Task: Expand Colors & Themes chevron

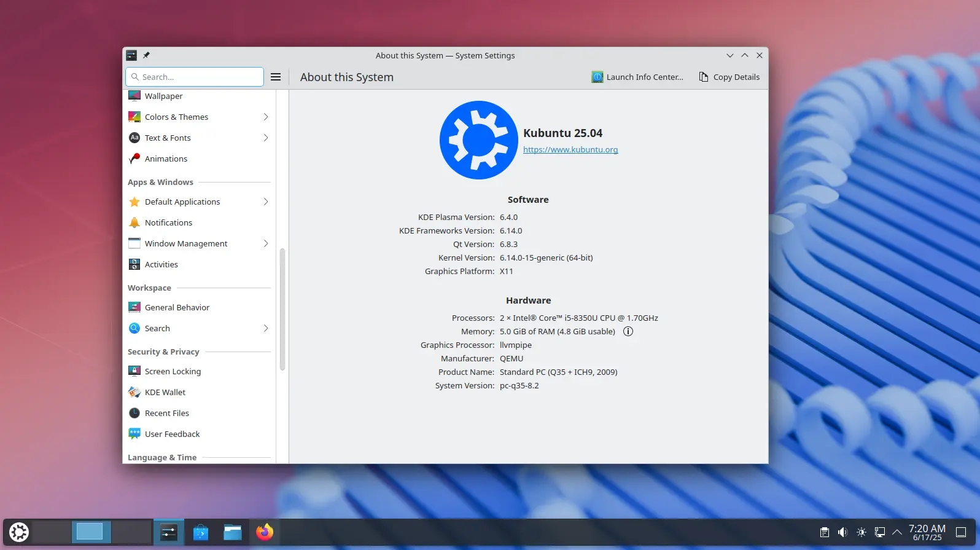Action: [x=266, y=117]
